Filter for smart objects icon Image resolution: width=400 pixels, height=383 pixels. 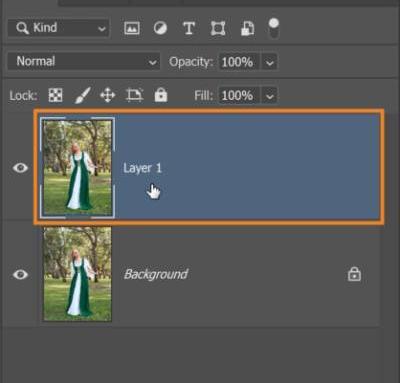click(x=247, y=29)
